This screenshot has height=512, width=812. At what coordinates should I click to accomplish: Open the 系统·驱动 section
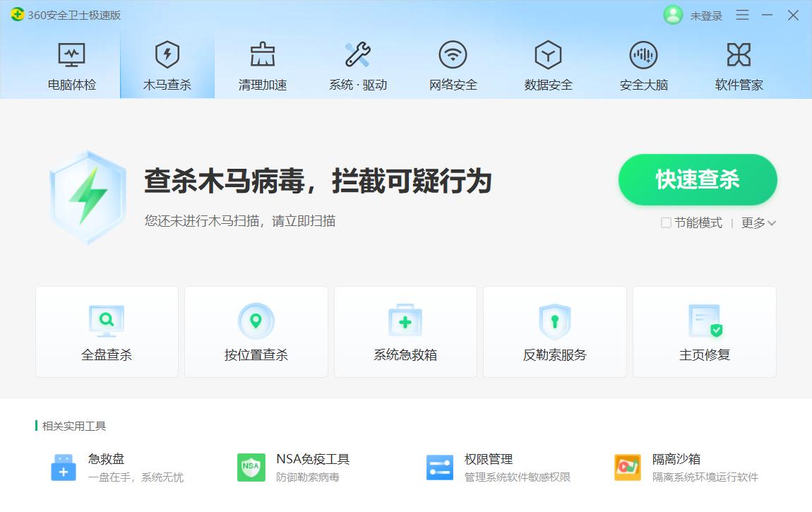coord(357,65)
